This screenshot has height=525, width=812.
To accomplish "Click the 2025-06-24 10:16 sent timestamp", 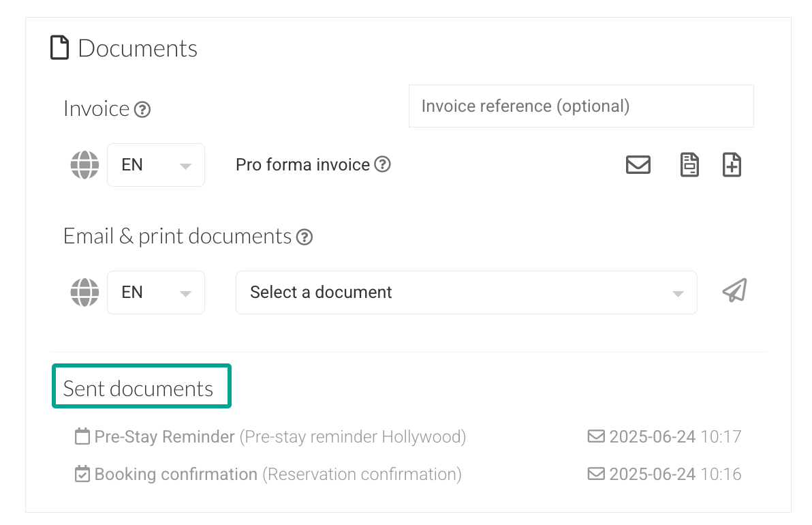I will [674, 475].
